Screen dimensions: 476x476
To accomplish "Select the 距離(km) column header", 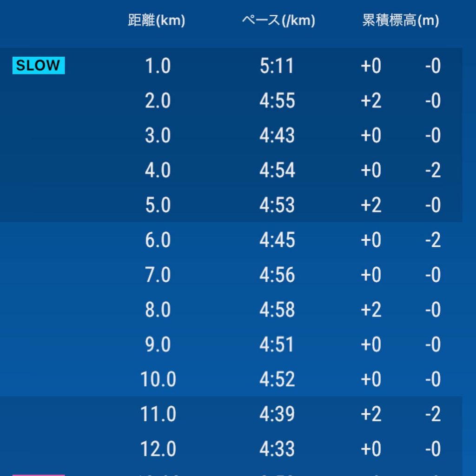I will pyautogui.click(x=157, y=20).
